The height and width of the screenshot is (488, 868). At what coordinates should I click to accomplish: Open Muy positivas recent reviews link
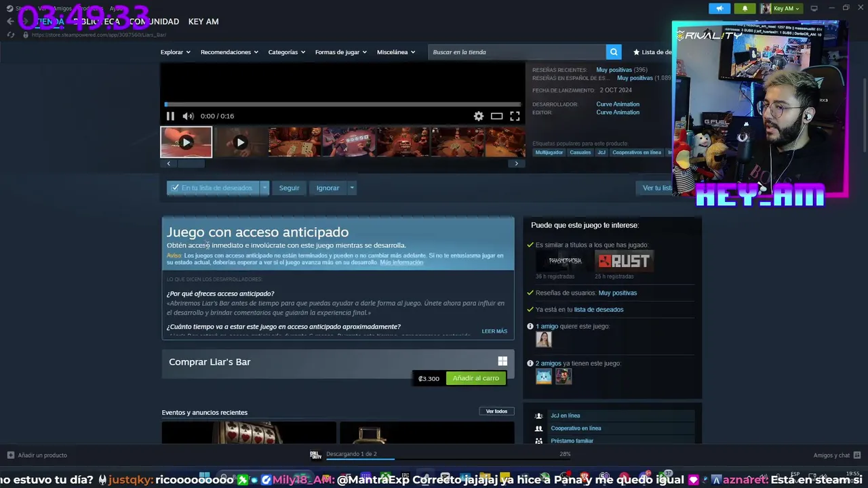coord(614,70)
